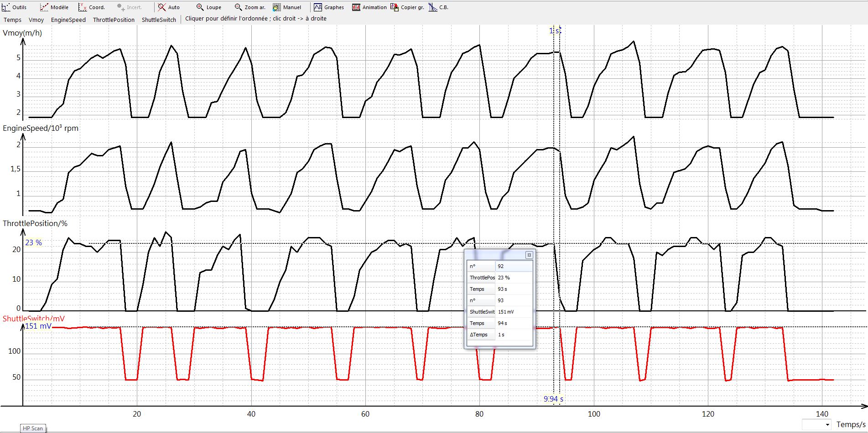Select the Modèle modeling tool

[54, 7]
